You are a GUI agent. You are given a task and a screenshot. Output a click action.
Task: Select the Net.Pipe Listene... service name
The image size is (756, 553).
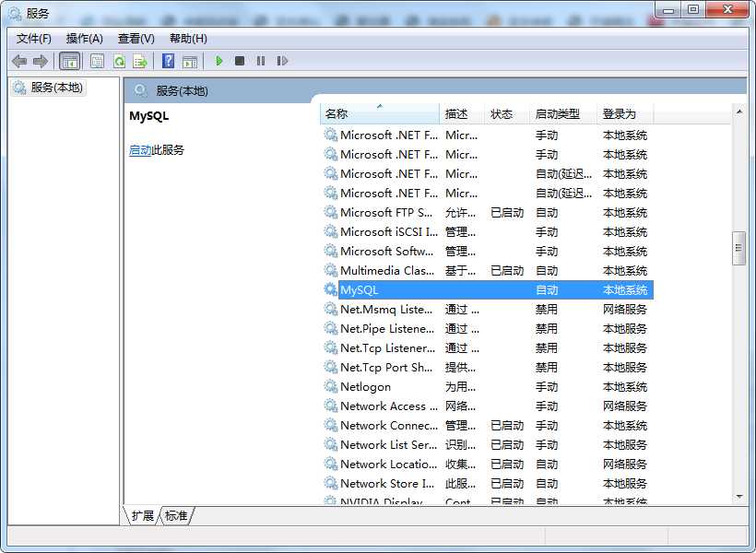click(x=387, y=328)
